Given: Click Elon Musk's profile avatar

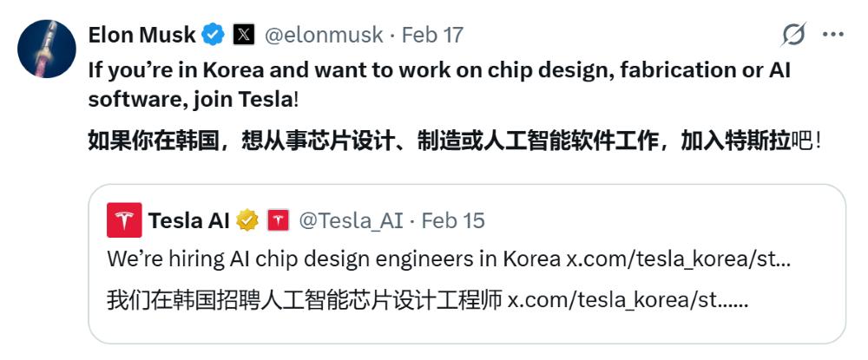Looking at the screenshot, I should (47, 49).
